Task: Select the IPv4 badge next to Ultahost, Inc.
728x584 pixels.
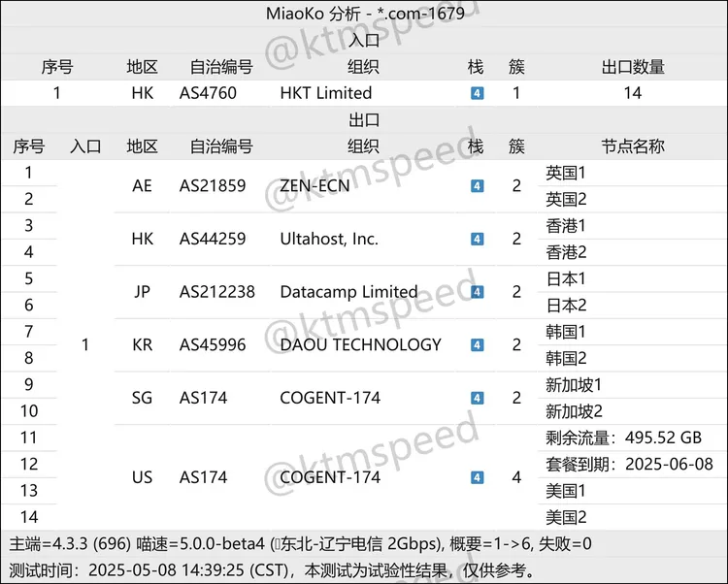Action: pyautogui.click(x=477, y=239)
